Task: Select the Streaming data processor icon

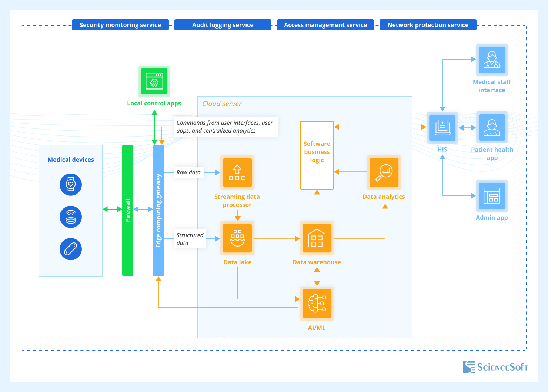Action: [237, 172]
